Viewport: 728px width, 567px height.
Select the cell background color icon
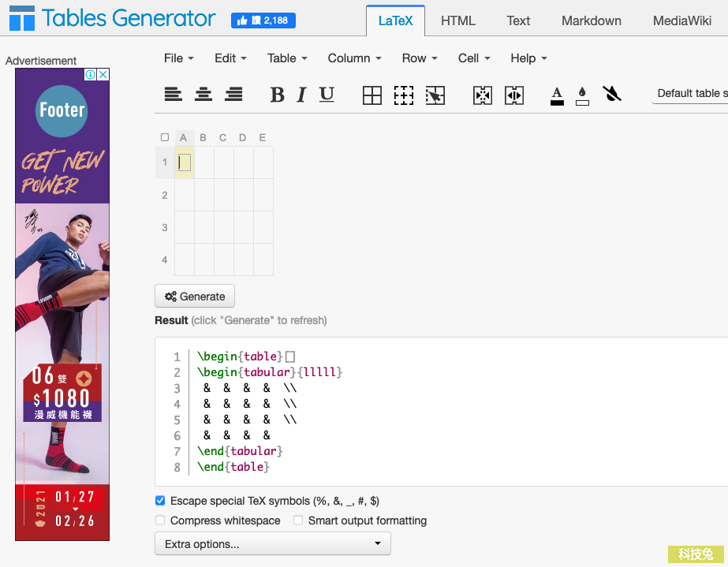[582, 94]
